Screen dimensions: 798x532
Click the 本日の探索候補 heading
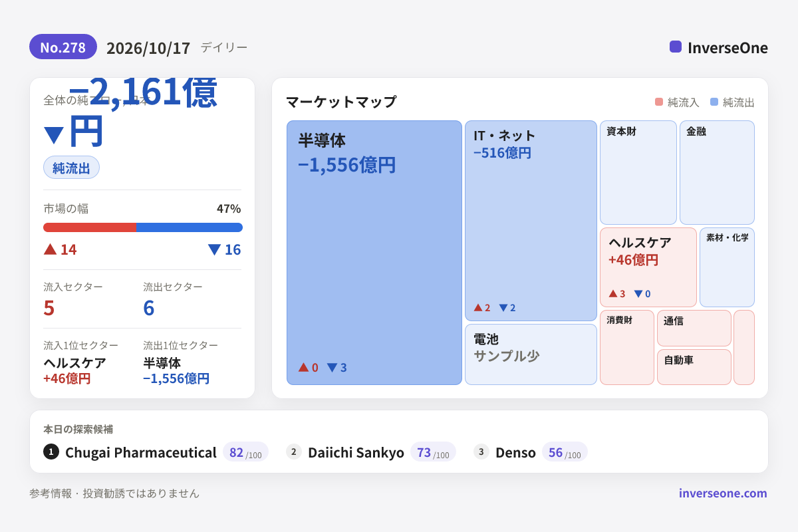coord(78,429)
